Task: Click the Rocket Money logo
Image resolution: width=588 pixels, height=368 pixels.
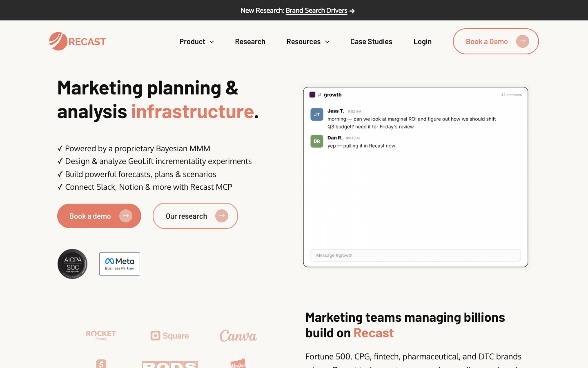Action: click(x=101, y=336)
